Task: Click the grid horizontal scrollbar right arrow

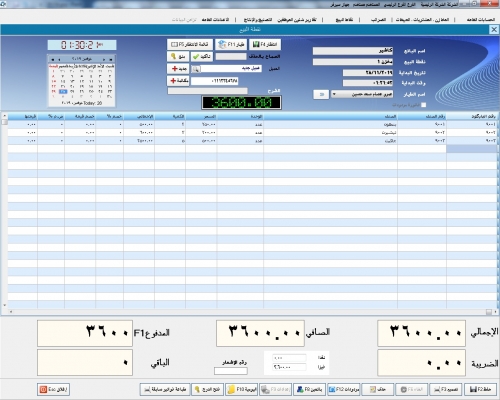Action: click(x=496, y=312)
